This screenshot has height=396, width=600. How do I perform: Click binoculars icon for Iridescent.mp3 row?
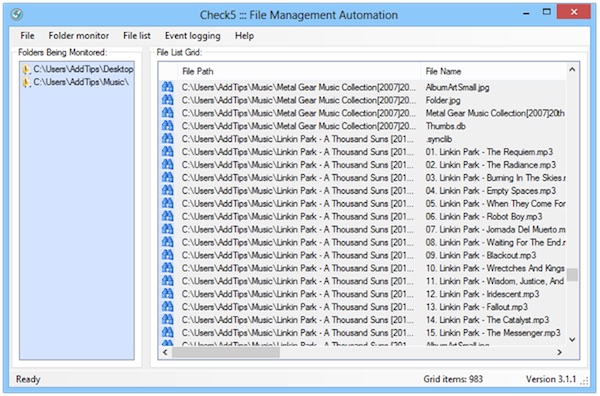167,294
